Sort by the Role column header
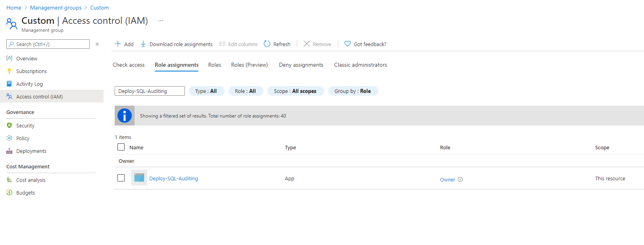Viewport: 644px width, 245px height. 445,147
